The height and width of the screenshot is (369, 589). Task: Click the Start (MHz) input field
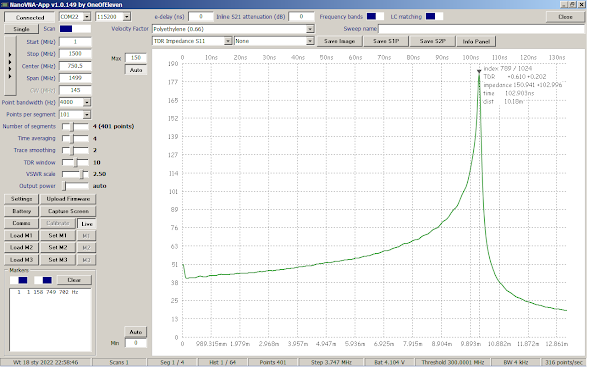coord(75,42)
